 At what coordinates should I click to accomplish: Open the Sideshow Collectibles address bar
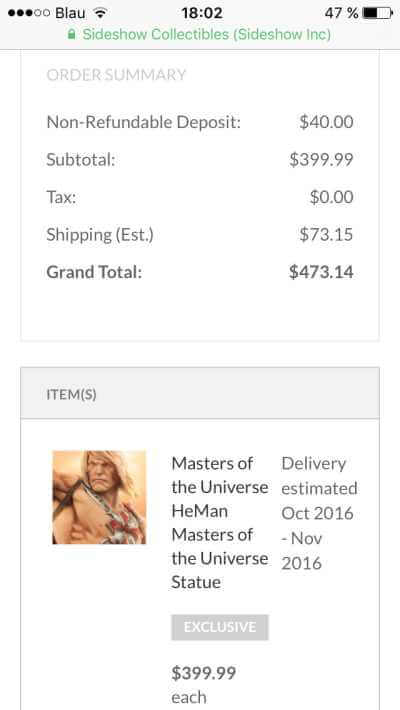[x=199, y=34]
